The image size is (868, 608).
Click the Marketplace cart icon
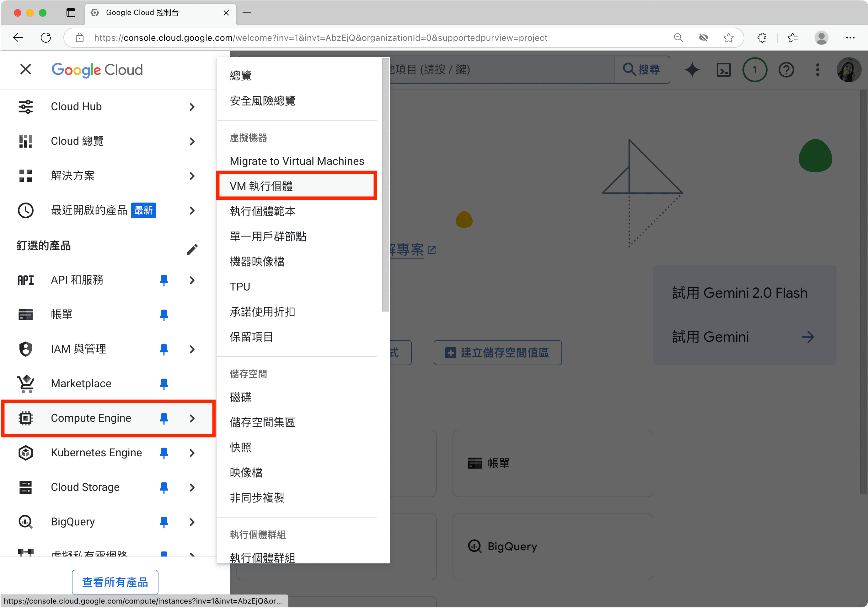[x=26, y=384]
